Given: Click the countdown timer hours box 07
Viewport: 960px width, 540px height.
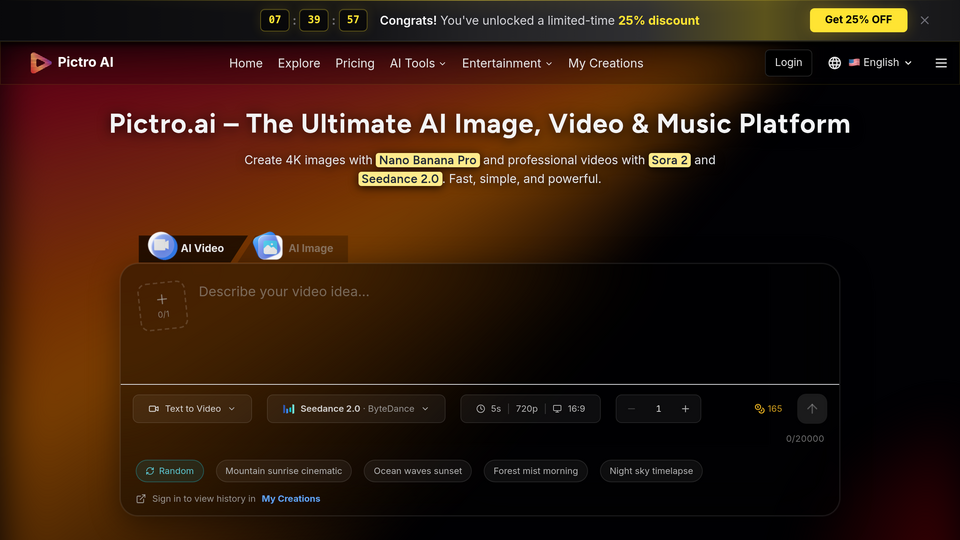Looking at the screenshot, I should 274,20.
